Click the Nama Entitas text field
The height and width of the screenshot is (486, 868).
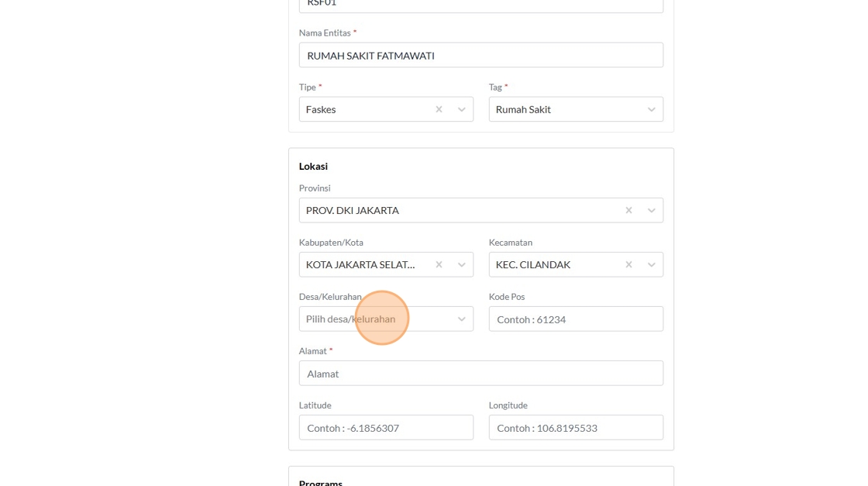click(x=480, y=55)
